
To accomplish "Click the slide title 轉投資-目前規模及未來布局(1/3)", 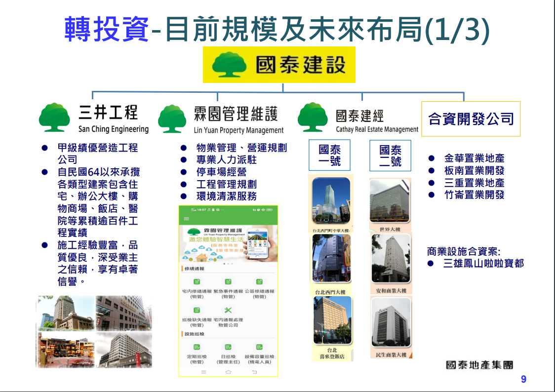I will pyautogui.click(x=277, y=29).
